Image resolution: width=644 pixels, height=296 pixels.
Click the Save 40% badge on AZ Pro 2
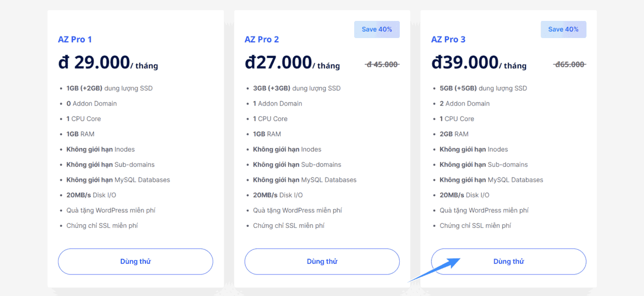click(377, 29)
